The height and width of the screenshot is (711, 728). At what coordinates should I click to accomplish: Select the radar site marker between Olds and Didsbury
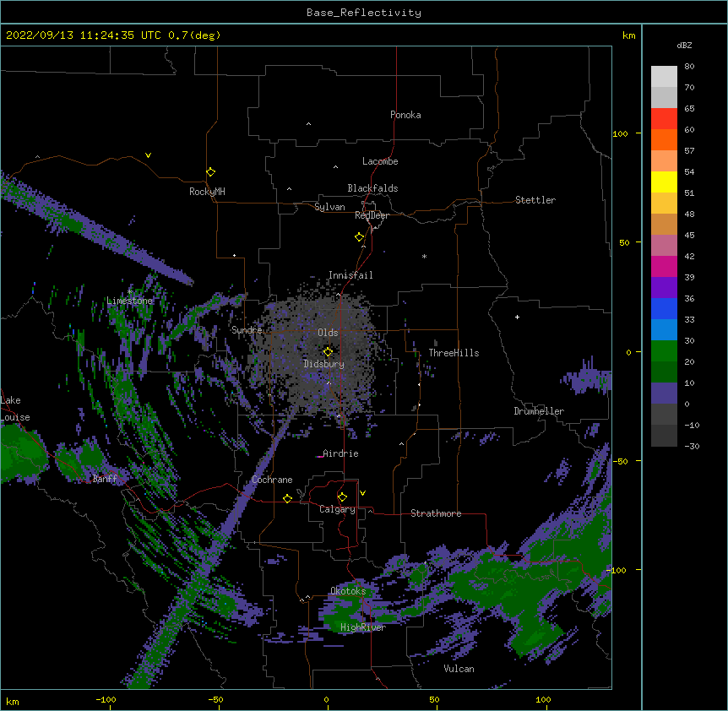tap(328, 351)
